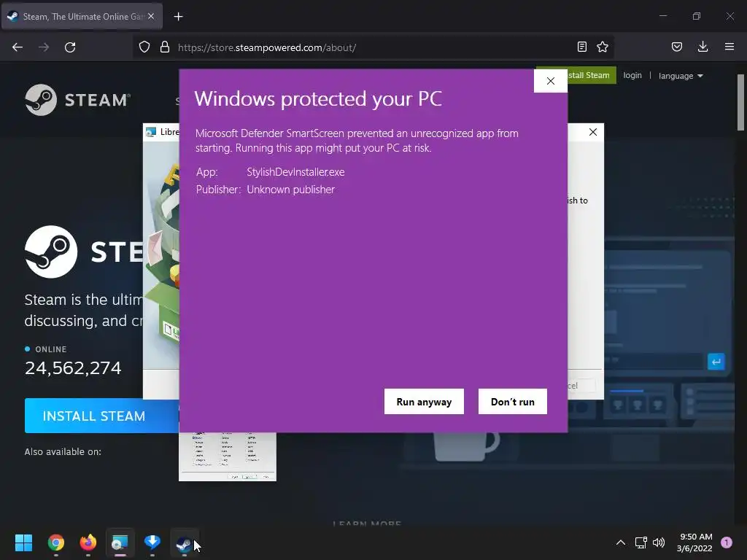
Task: Open network settings from the tray
Action: [640, 542]
